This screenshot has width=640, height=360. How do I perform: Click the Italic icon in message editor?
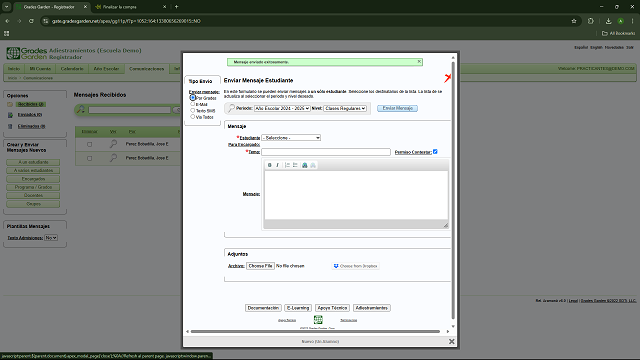click(x=278, y=165)
